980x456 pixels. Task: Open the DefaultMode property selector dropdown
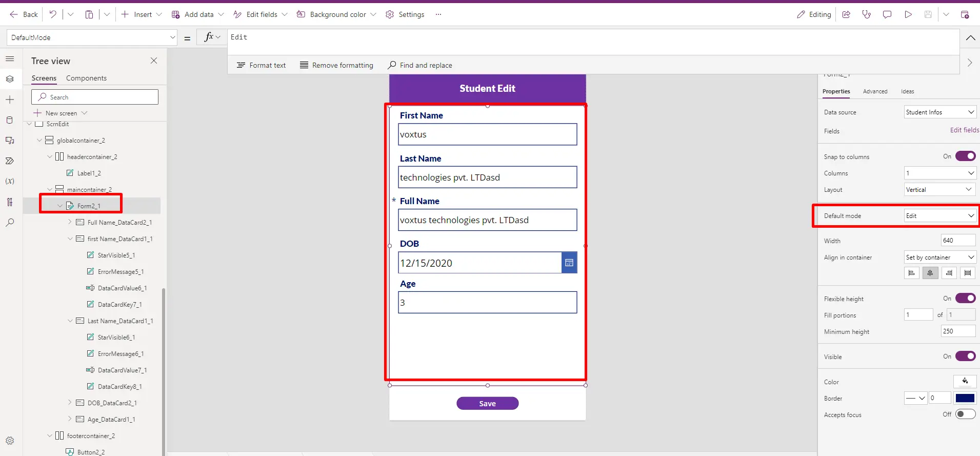(x=92, y=37)
